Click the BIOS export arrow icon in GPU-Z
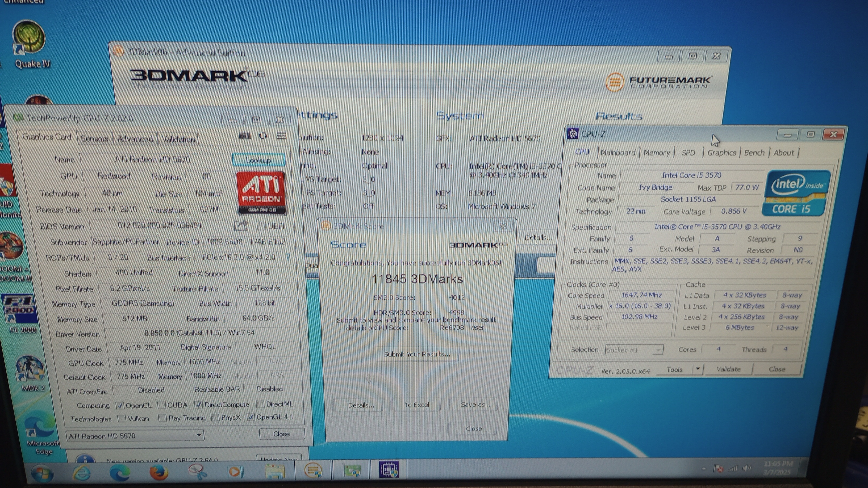 (x=241, y=225)
